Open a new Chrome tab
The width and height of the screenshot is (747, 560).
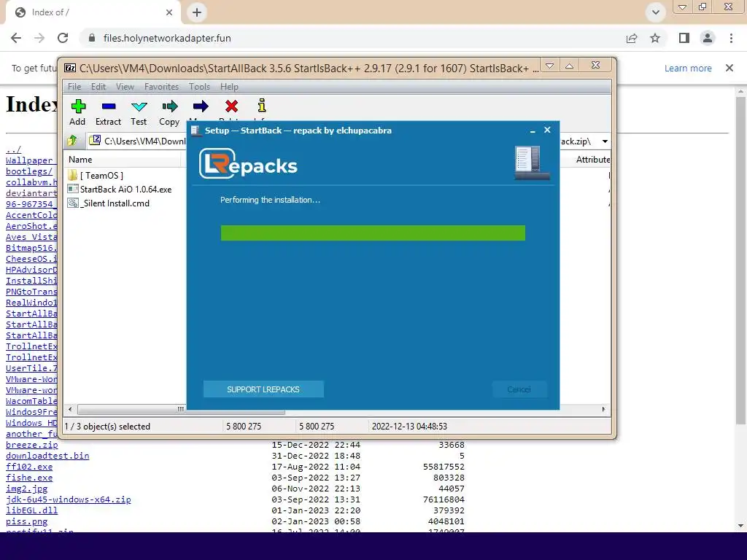tap(197, 12)
